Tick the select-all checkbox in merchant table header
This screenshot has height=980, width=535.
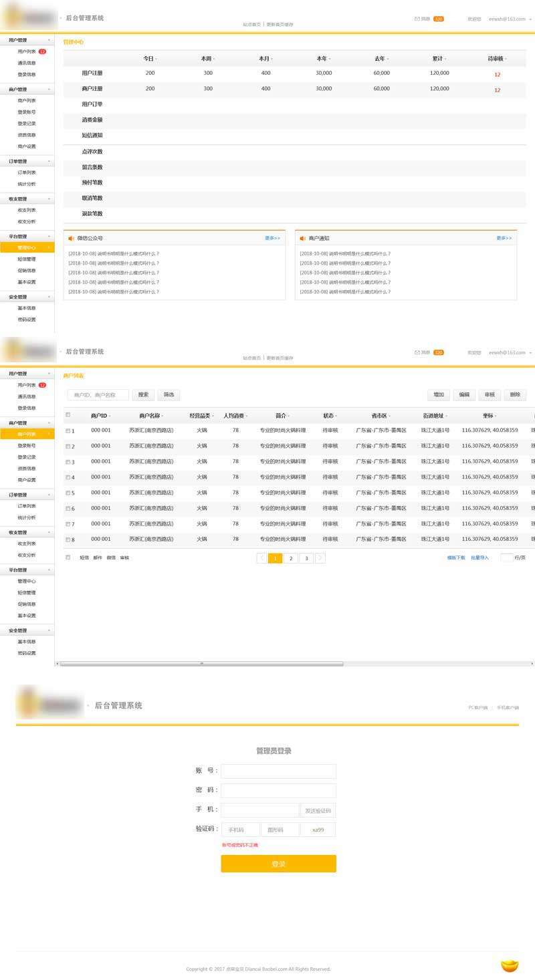(x=68, y=415)
